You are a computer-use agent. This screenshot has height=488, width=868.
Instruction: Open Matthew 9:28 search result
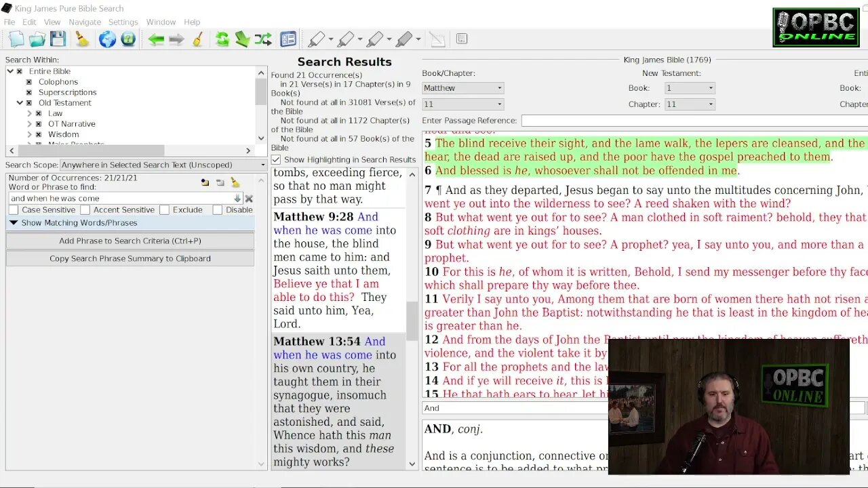[x=338, y=270]
